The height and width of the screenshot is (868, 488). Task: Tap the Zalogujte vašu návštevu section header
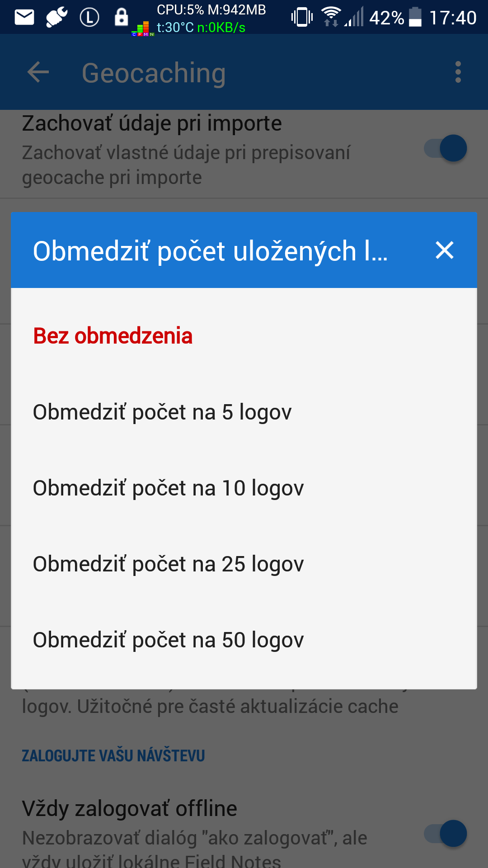113,755
